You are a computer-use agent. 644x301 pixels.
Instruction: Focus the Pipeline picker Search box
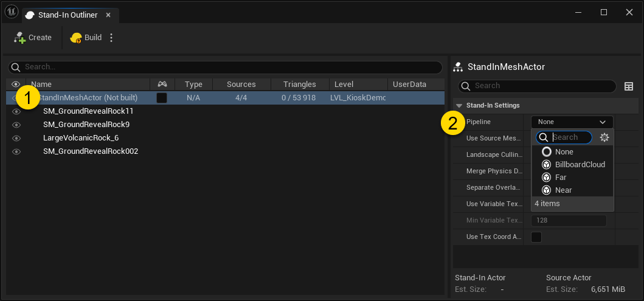pos(564,137)
